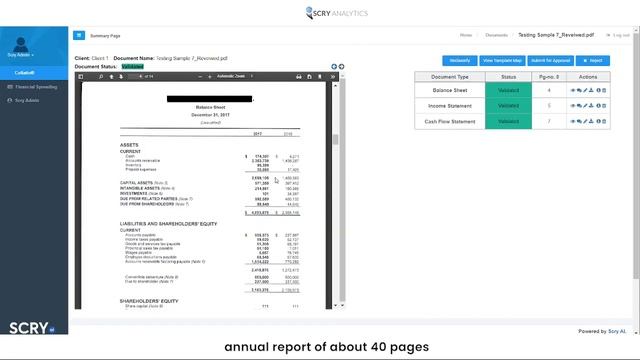Click the Reclassify button

coord(460,60)
